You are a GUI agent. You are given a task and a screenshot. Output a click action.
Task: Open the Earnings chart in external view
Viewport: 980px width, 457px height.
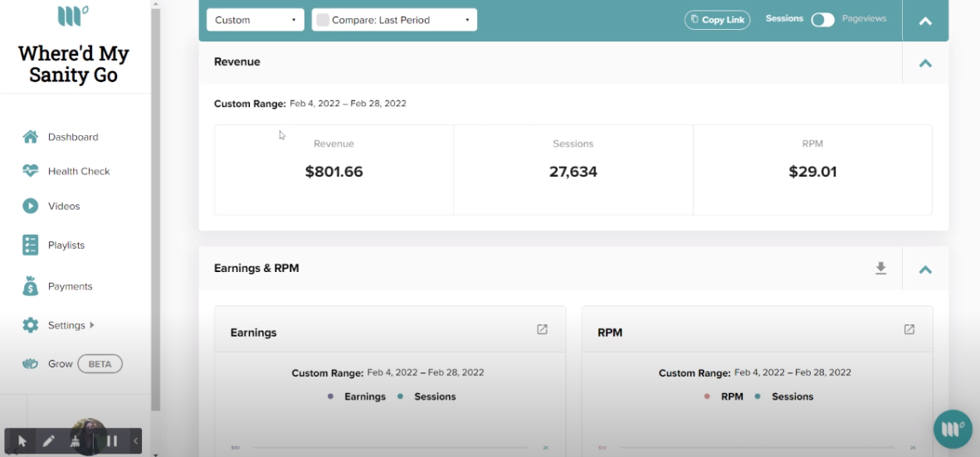point(542,329)
